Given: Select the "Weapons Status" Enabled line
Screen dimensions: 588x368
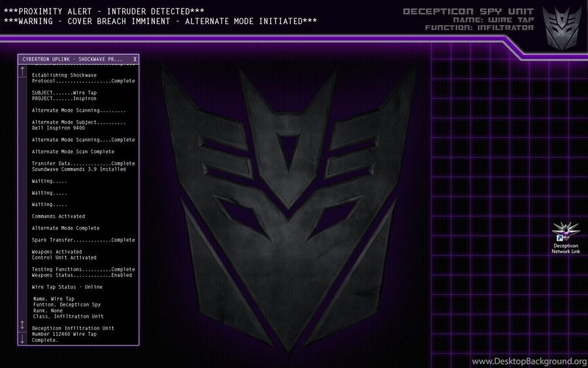Looking at the screenshot, I should pyautogui.click(x=82, y=275).
